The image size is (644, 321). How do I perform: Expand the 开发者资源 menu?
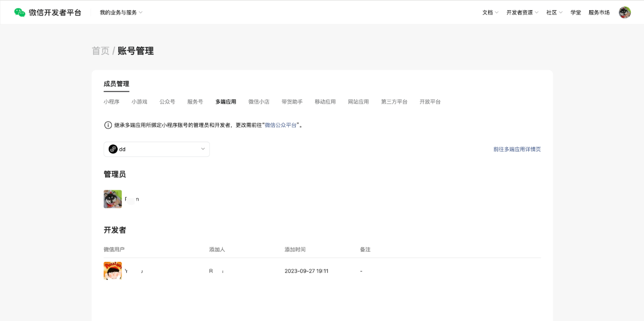pyautogui.click(x=522, y=12)
